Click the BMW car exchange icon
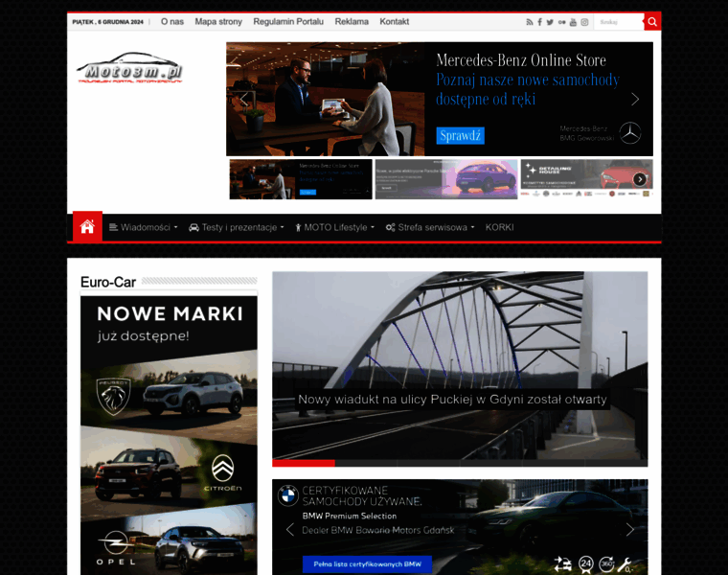 (x=562, y=564)
